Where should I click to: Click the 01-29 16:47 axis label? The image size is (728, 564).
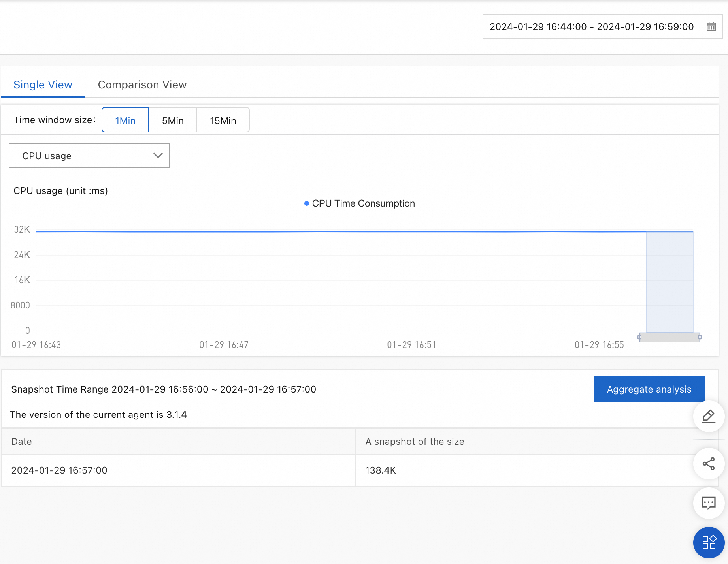click(x=224, y=345)
